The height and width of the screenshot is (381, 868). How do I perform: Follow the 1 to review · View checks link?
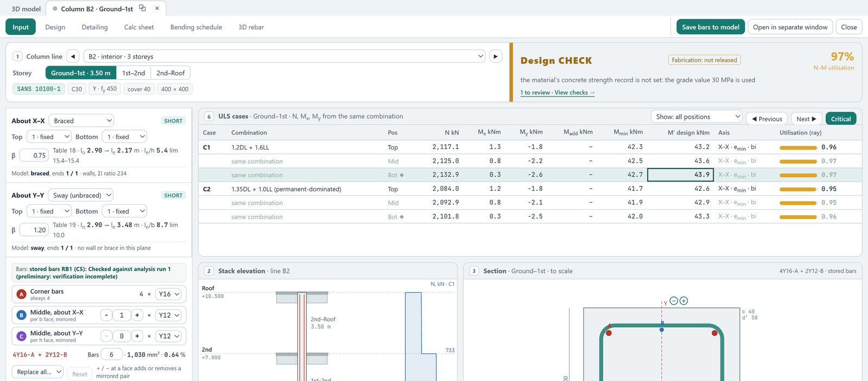(558, 93)
